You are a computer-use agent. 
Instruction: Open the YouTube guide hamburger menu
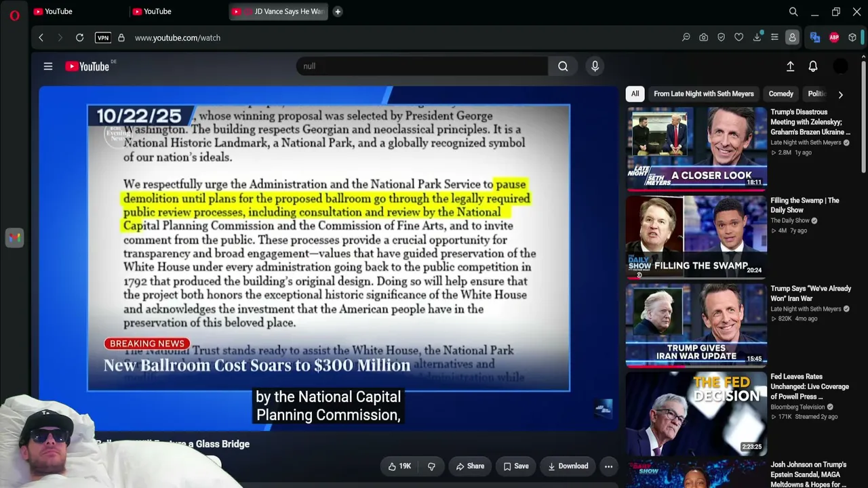pyautogui.click(x=48, y=66)
